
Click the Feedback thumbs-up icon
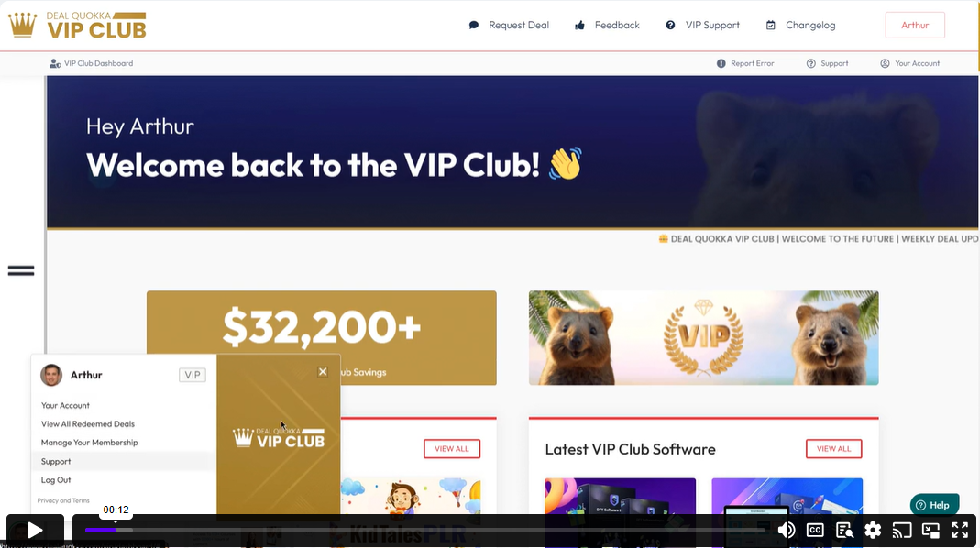pos(580,25)
